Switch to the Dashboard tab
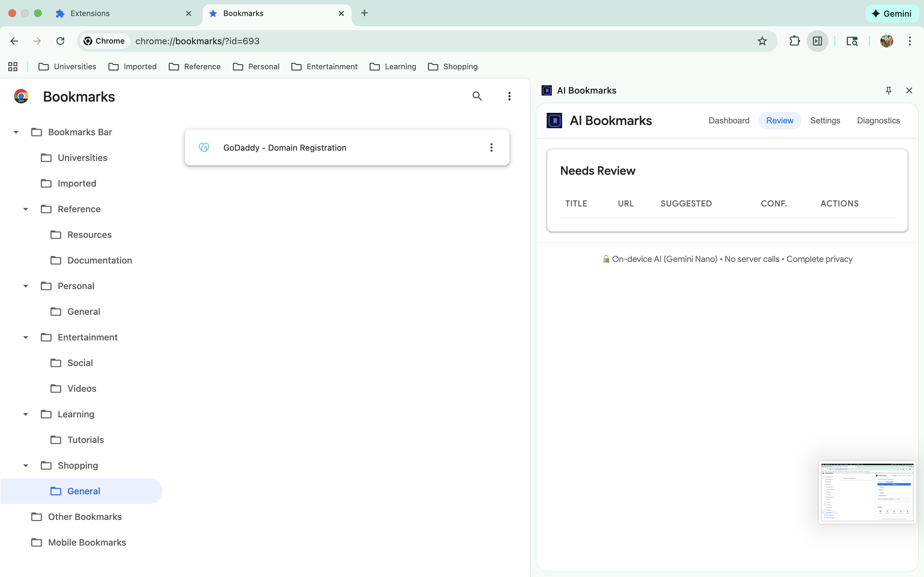This screenshot has height=577, width=924. (729, 121)
